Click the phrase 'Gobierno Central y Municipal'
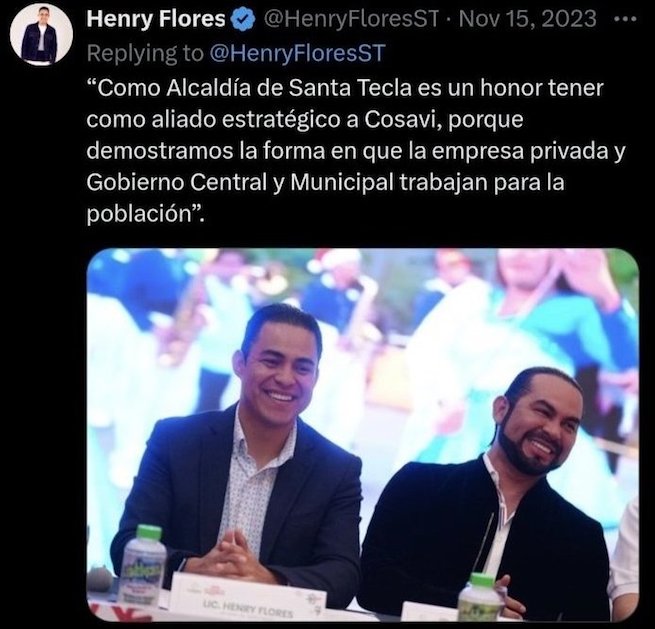 pyautogui.click(x=240, y=182)
